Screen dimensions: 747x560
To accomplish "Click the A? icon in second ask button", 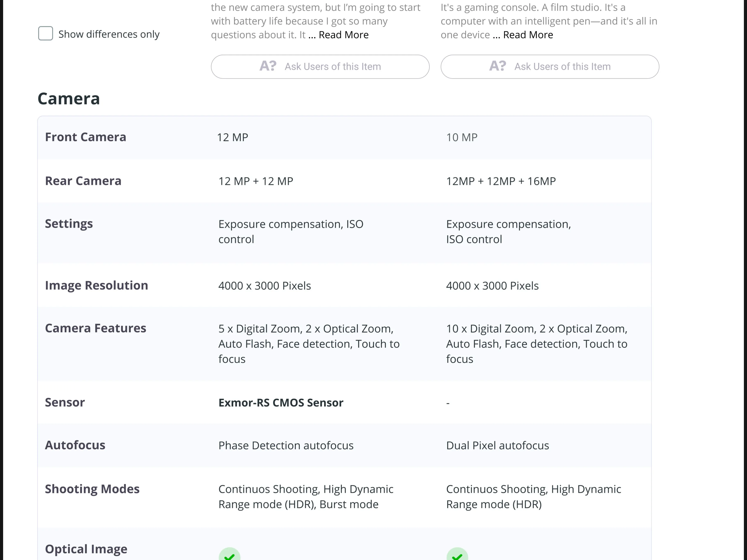I will 497,66.
